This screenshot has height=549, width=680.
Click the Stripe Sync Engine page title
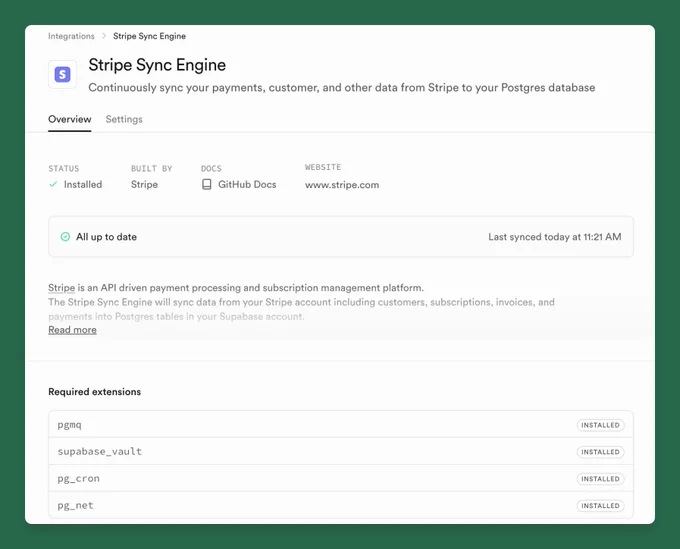pos(157,65)
